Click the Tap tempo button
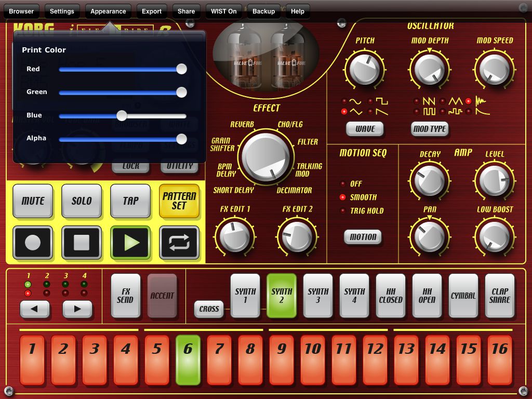532x399 pixels. (x=130, y=201)
